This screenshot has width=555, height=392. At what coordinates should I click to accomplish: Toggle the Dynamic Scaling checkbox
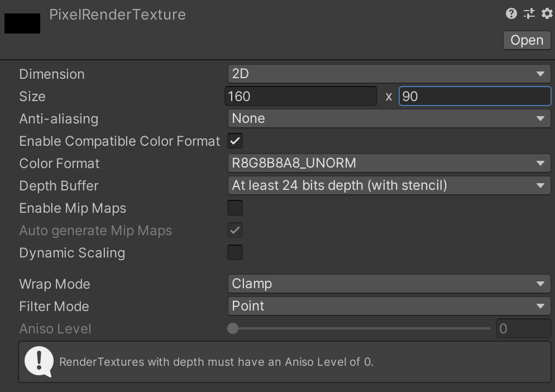pyautogui.click(x=235, y=252)
